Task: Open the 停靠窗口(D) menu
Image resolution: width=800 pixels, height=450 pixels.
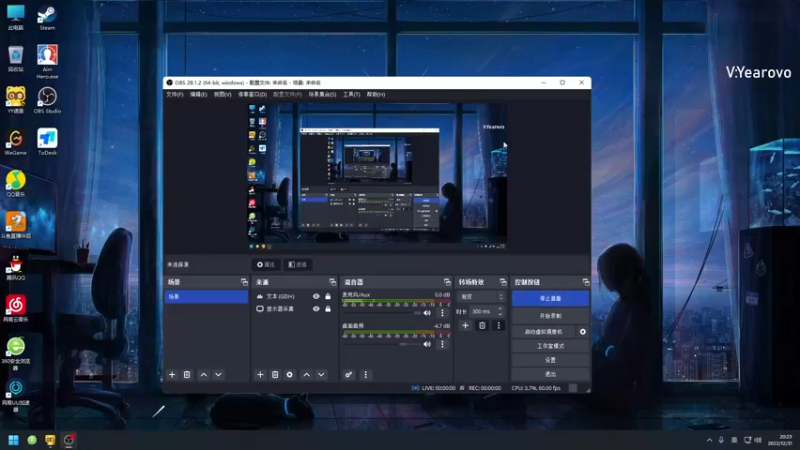Action: (253, 94)
